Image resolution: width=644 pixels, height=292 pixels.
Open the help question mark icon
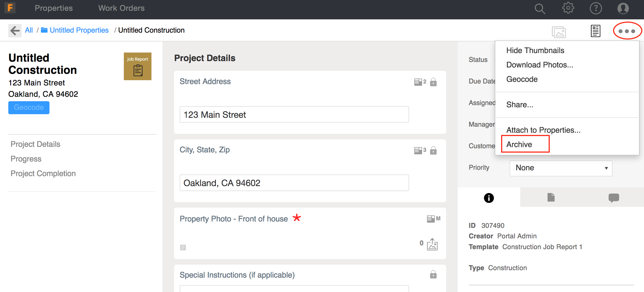click(596, 8)
